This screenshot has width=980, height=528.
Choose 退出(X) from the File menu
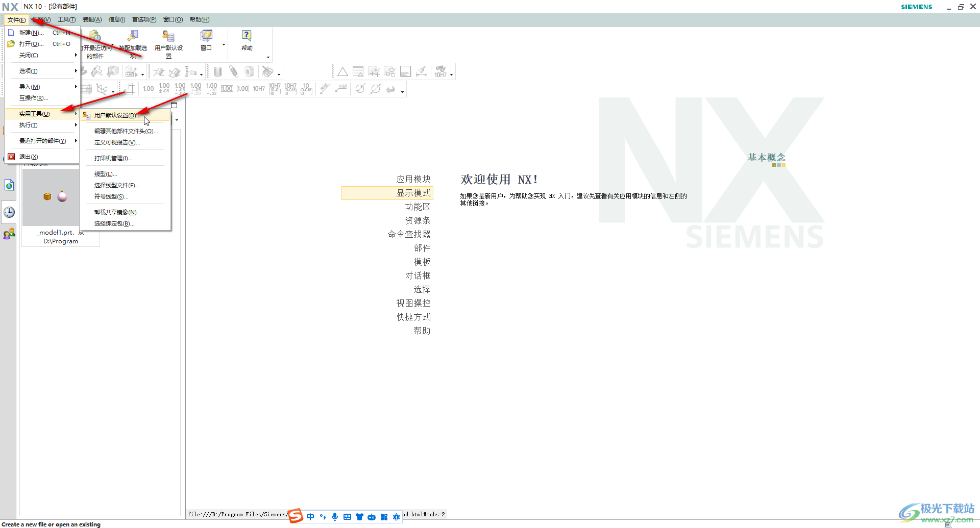click(x=43, y=157)
